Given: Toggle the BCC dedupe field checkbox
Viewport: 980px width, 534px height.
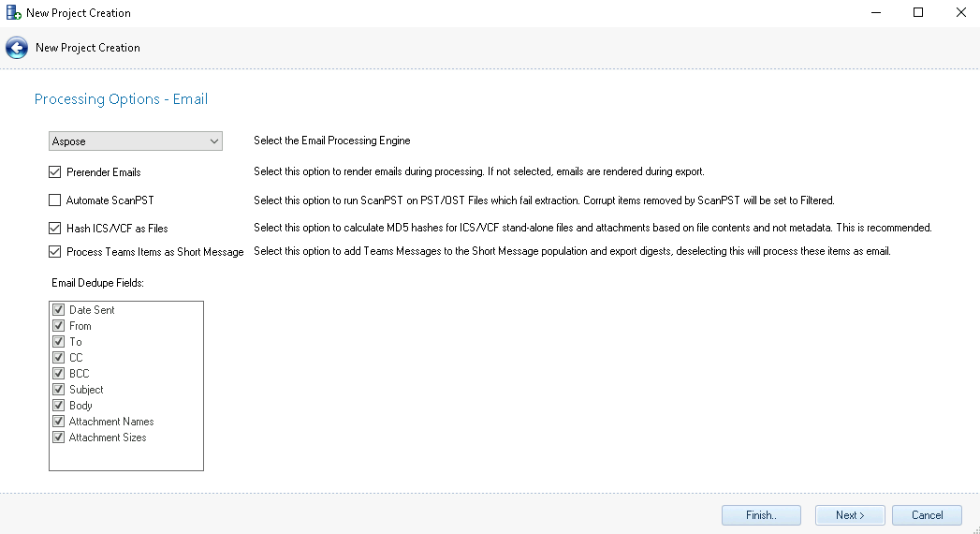Looking at the screenshot, I should [x=59, y=374].
